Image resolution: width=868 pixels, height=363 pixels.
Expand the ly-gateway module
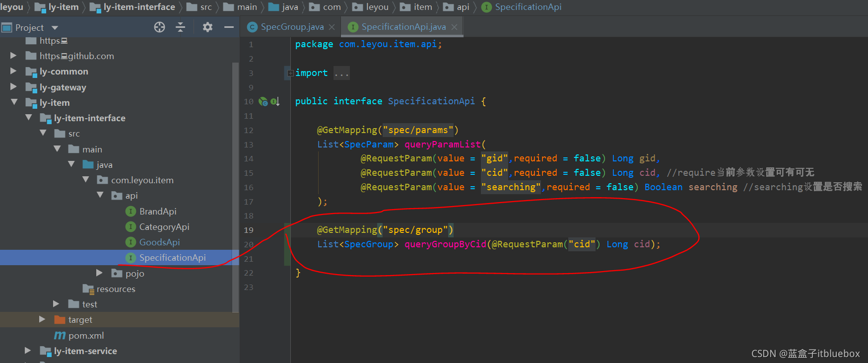13,86
